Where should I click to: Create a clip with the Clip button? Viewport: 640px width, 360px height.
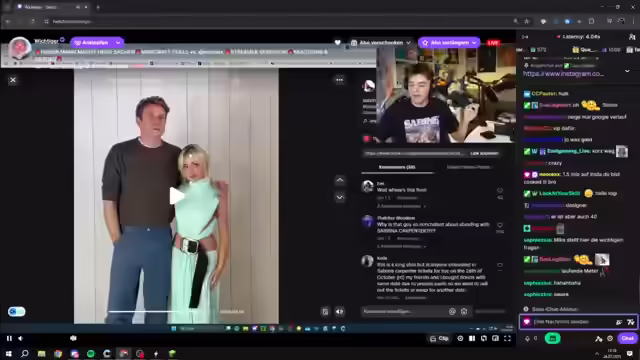(439, 338)
